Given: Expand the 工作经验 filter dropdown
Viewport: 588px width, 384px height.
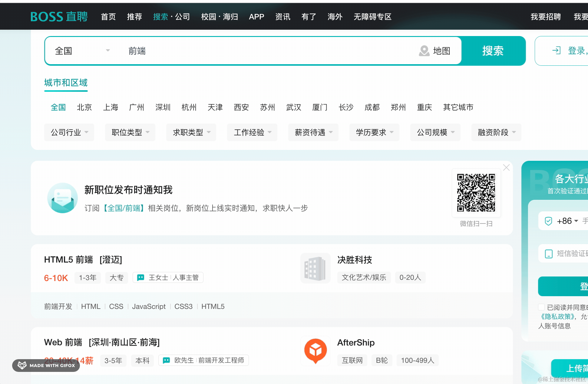Looking at the screenshot, I should (x=252, y=132).
